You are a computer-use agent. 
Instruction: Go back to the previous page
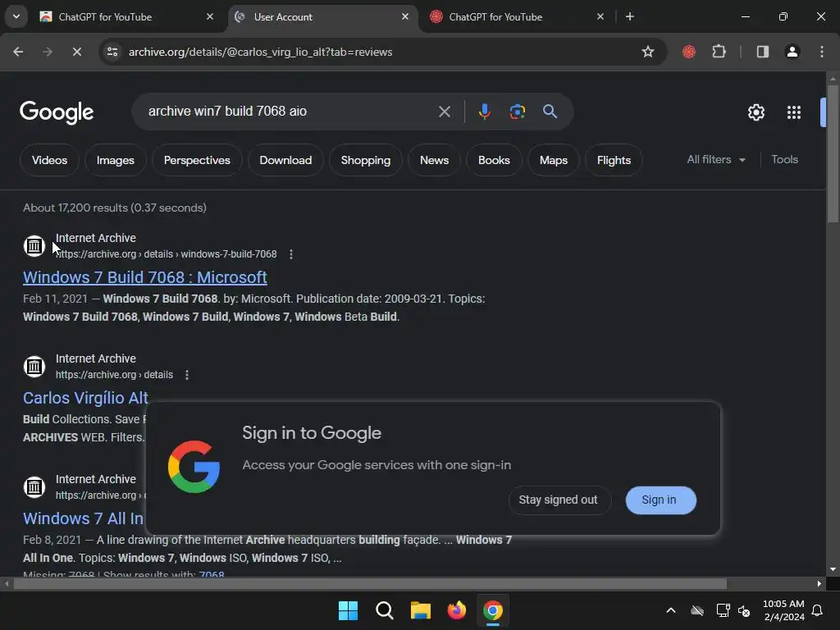[x=18, y=52]
